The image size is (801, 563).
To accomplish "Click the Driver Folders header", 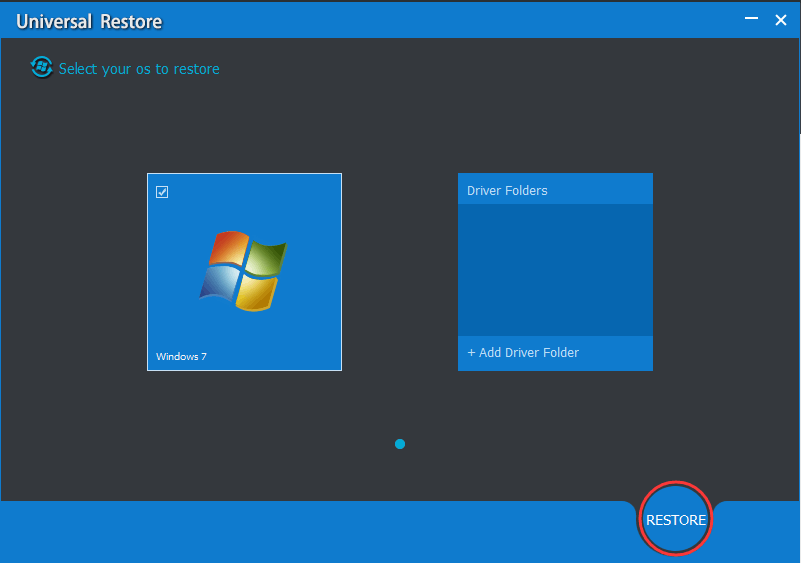I will pos(555,190).
